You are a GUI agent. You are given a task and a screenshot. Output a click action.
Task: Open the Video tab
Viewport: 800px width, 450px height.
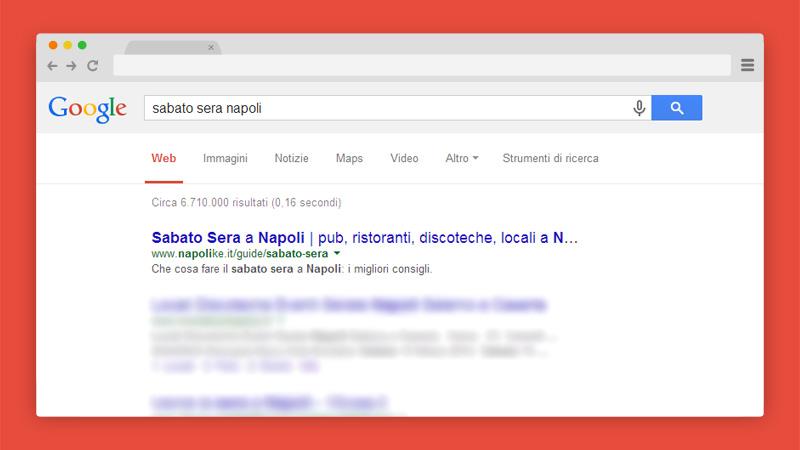[x=404, y=158]
